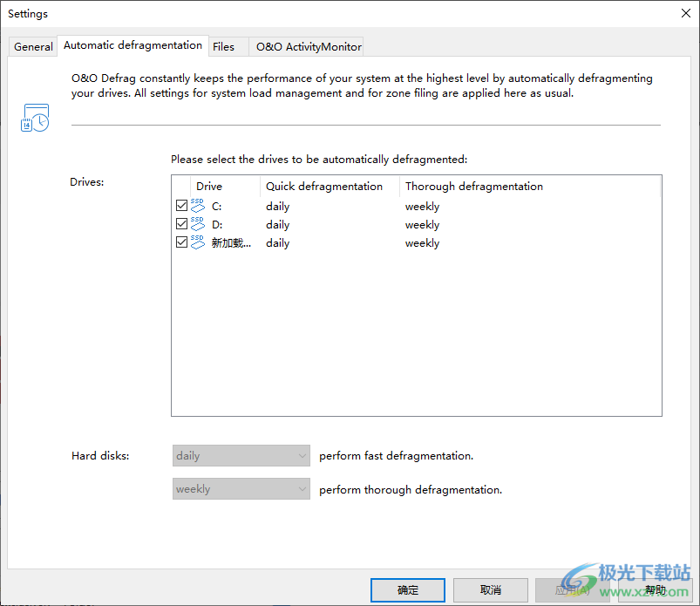This screenshot has height=606, width=700.
Task: Click the Thorough defragmentation column header
Action: (473, 186)
